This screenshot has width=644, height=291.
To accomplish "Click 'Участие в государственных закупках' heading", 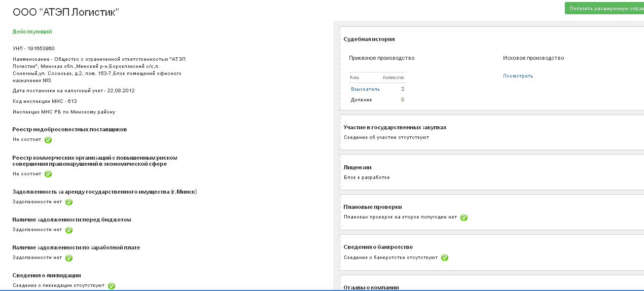I will [395, 127].
